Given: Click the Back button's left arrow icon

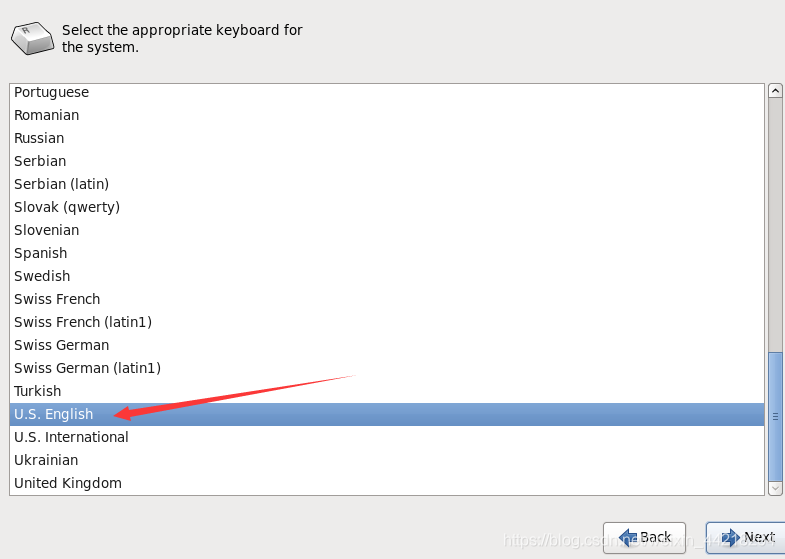Looking at the screenshot, I should [627, 537].
